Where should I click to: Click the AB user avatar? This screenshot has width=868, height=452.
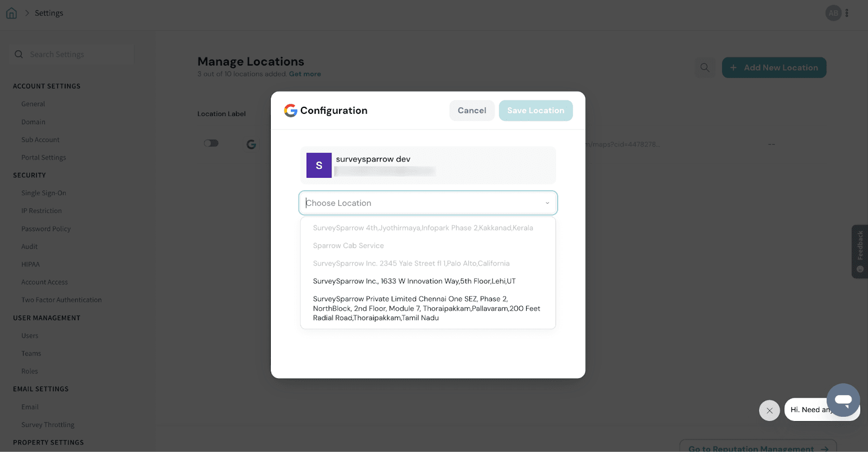pos(833,13)
